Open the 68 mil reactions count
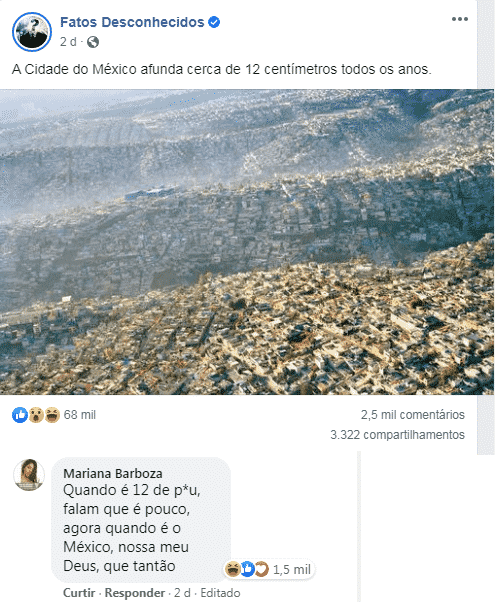This screenshot has height=602, width=495. 79,415
